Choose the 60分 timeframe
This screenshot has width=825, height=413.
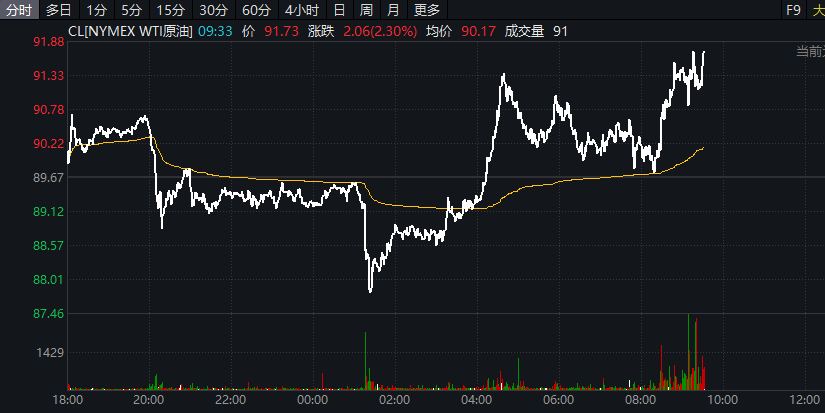click(256, 10)
